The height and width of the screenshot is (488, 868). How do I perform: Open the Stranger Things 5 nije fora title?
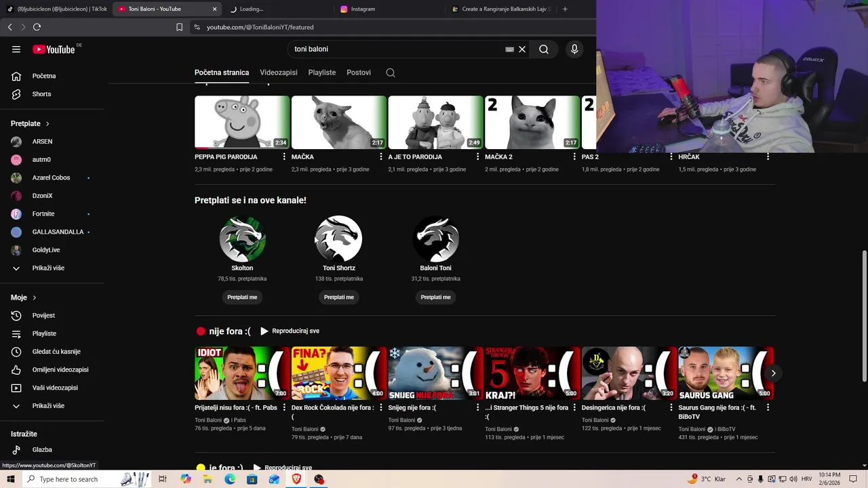point(527,412)
